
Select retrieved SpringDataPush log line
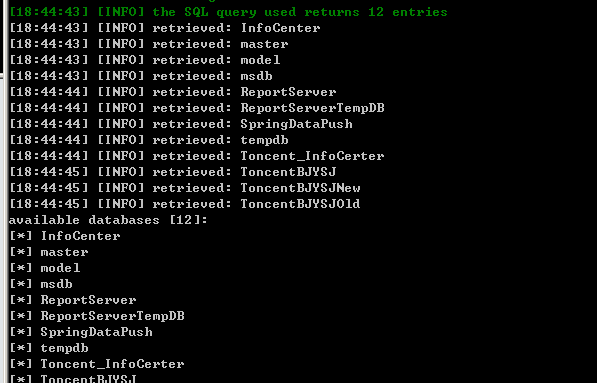point(181,124)
